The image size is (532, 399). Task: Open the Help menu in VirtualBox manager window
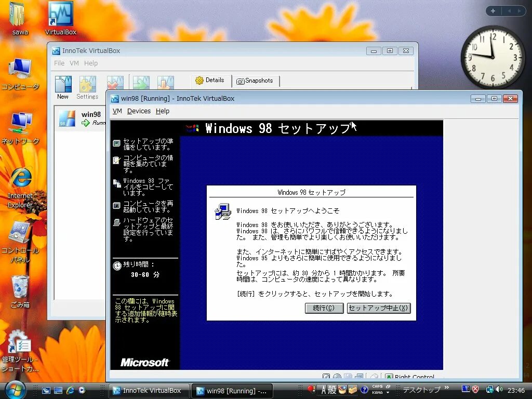(90, 63)
